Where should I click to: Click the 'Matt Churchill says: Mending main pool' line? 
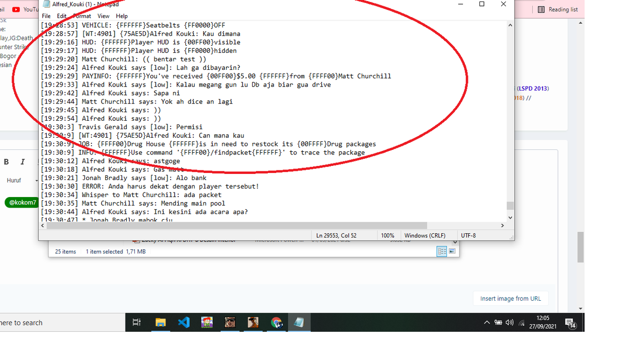point(133,203)
